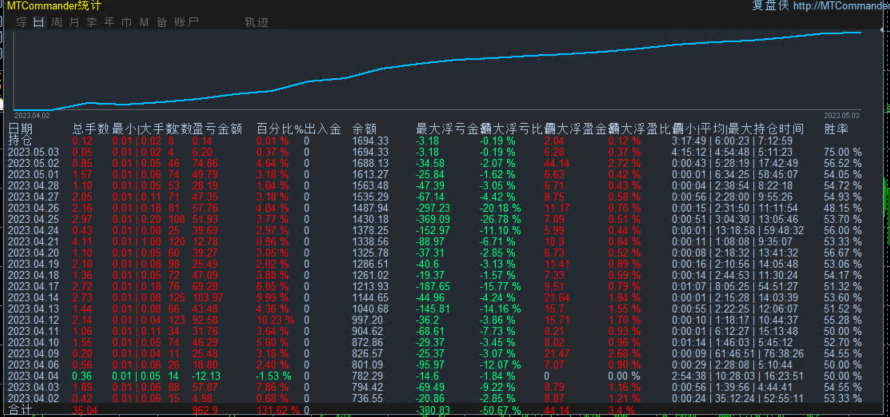Select the 2023.04.10 date row
The width and height of the screenshot is (890, 417).
click(x=436, y=342)
